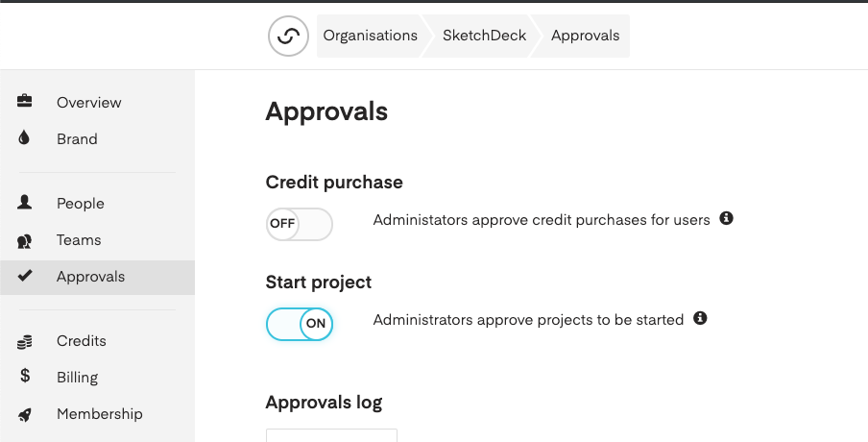Click the coin stack icon beside Credits
The image size is (868, 442).
click(x=24, y=342)
